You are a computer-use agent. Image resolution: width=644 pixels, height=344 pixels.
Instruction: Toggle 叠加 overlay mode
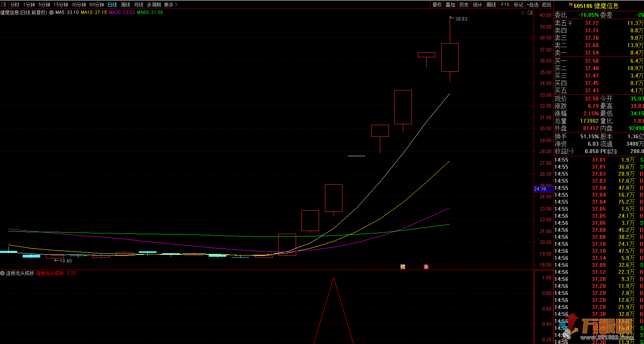pyautogui.click(x=451, y=5)
